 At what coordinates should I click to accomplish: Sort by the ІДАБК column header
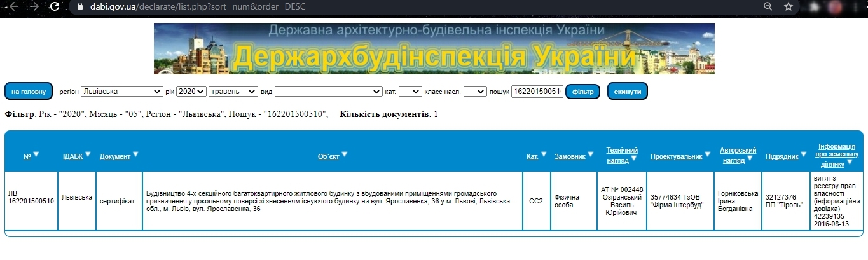click(72, 156)
